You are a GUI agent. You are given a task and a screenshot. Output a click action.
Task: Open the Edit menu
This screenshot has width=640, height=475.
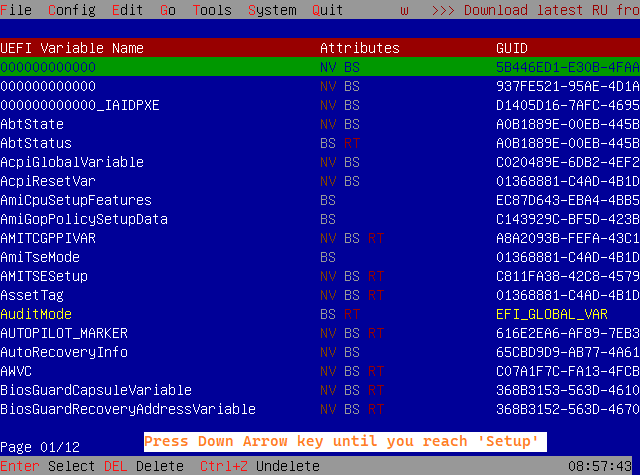(x=128, y=10)
